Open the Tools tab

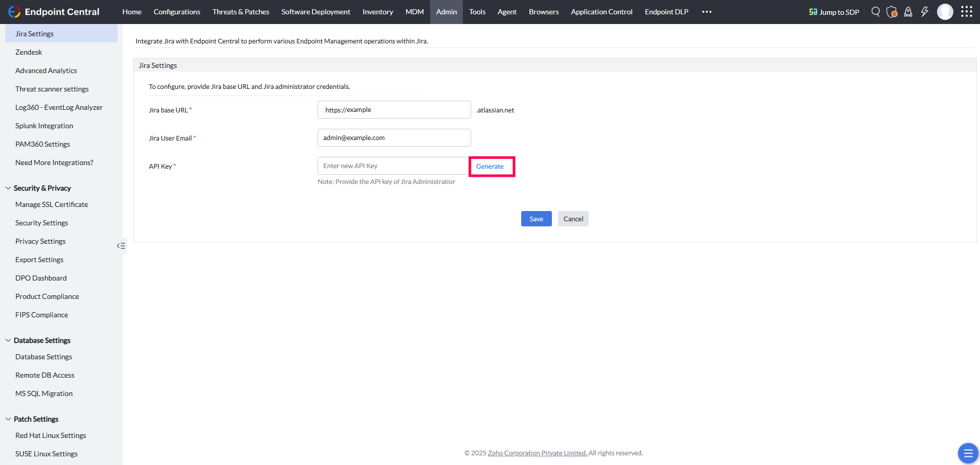pos(477,12)
